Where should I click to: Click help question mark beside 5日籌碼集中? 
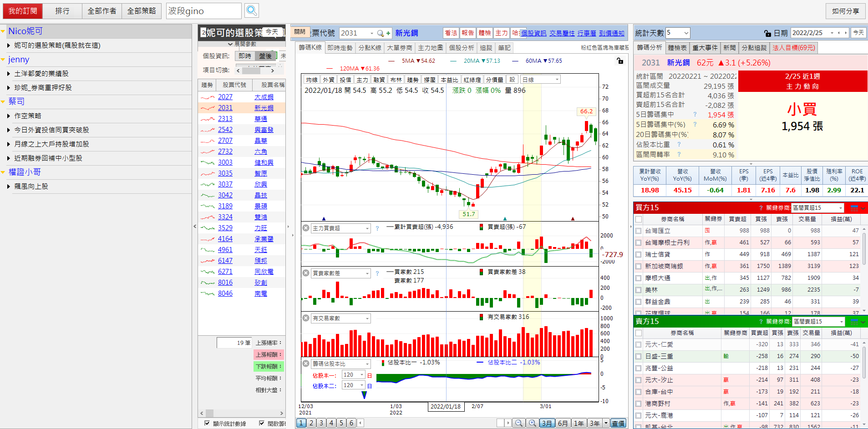click(695, 115)
